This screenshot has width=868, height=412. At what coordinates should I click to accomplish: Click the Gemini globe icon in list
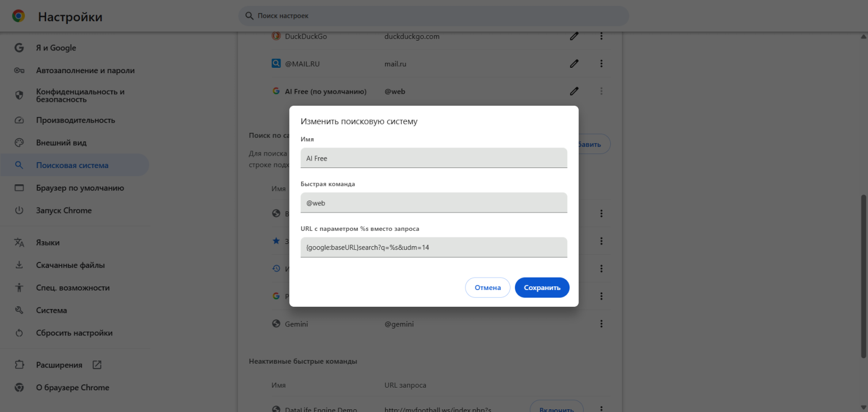[x=276, y=324]
